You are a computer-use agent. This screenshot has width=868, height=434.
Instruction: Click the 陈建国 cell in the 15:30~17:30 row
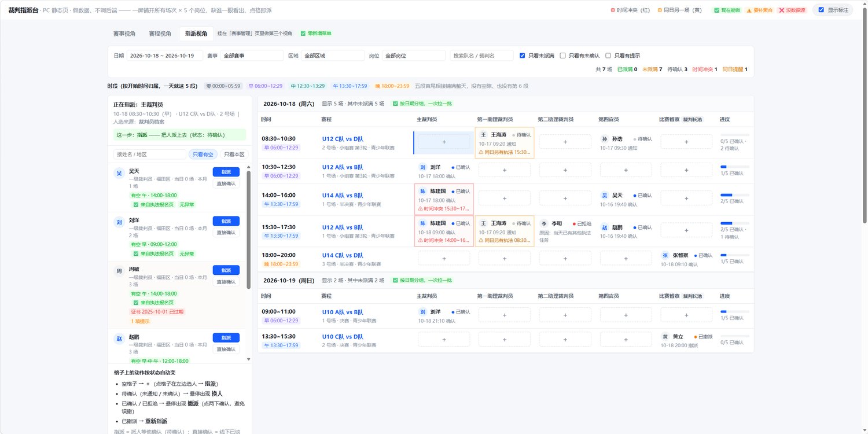[444, 231]
